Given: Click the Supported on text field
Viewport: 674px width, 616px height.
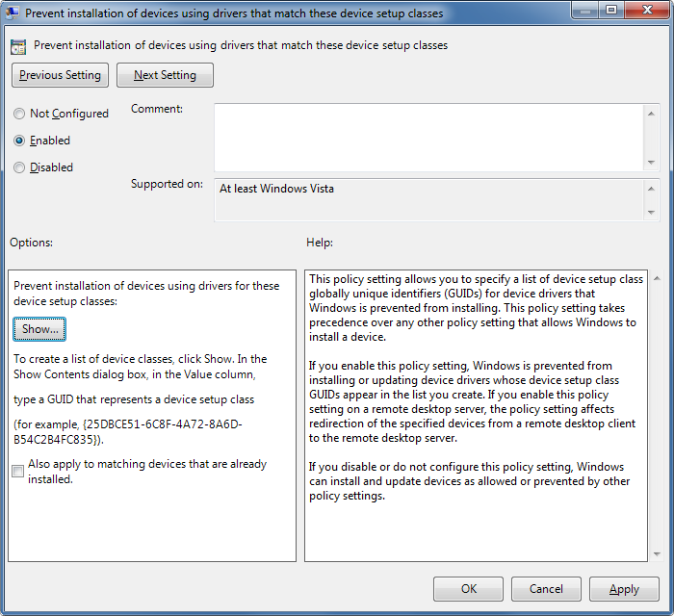Looking at the screenshot, I should [429, 200].
